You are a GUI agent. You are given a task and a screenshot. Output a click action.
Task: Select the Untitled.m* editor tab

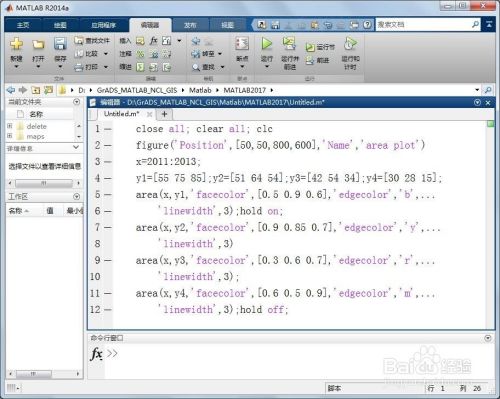click(121, 114)
